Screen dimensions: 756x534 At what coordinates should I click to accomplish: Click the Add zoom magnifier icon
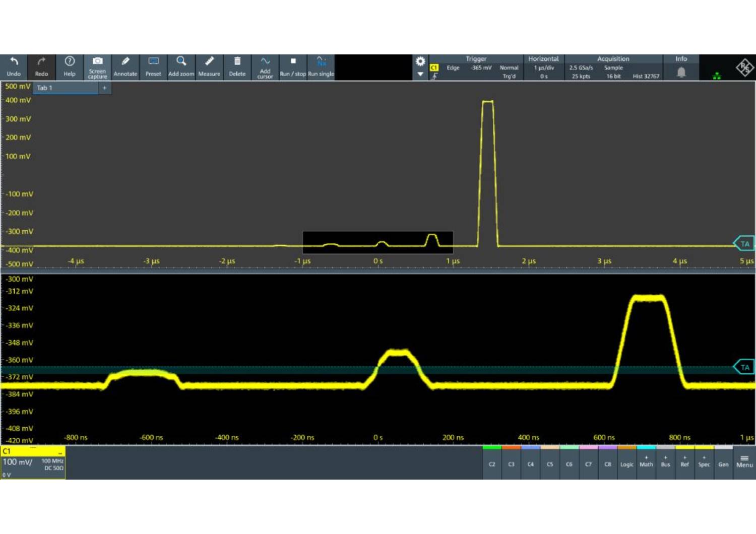click(x=181, y=62)
